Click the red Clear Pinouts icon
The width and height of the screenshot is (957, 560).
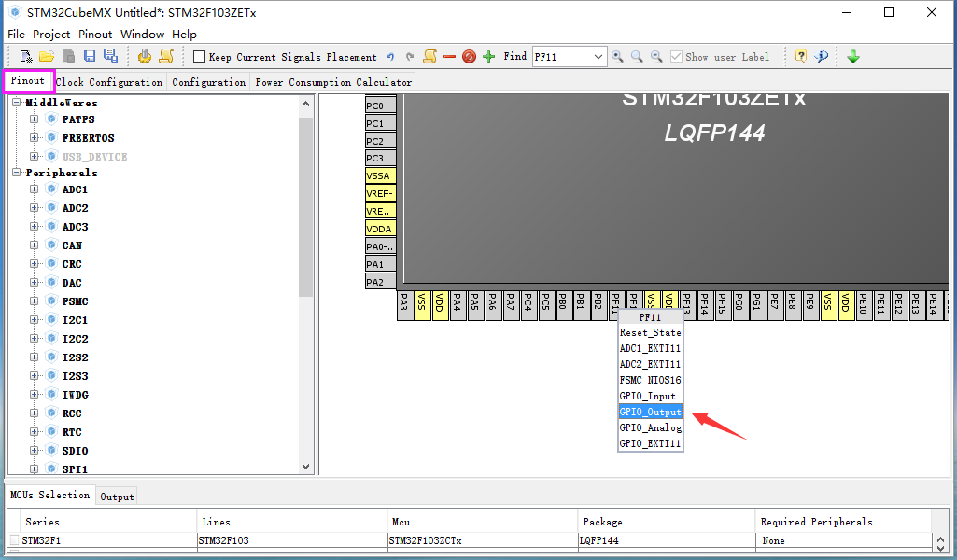pyautogui.click(x=469, y=57)
